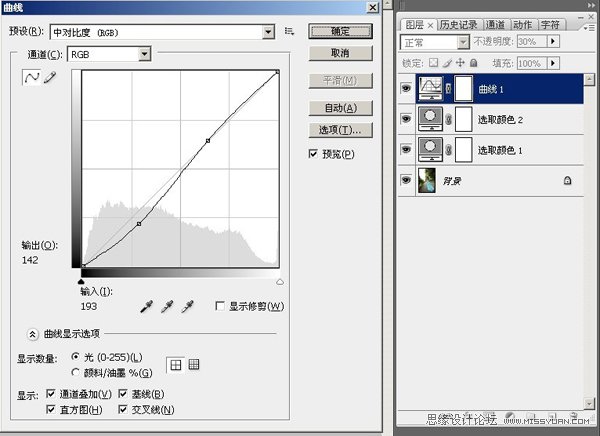Viewport: 600px width, 436px height.
Task: Collapse the 曲线显示选项 section
Action: coord(31,335)
